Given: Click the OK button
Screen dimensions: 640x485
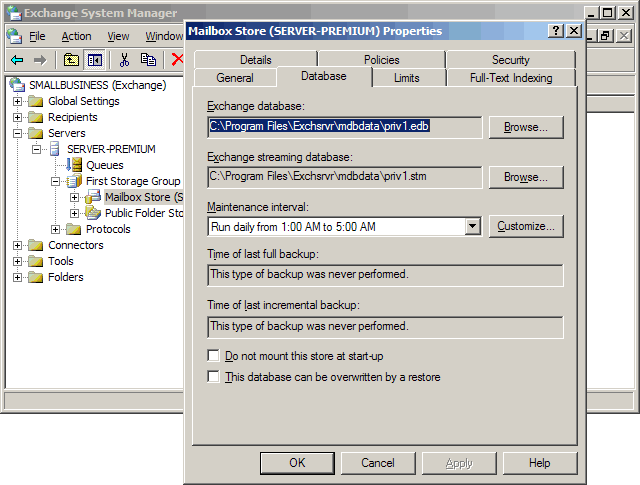Looking at the screenshot, I should pyautogui.click(x=297, y=463).
